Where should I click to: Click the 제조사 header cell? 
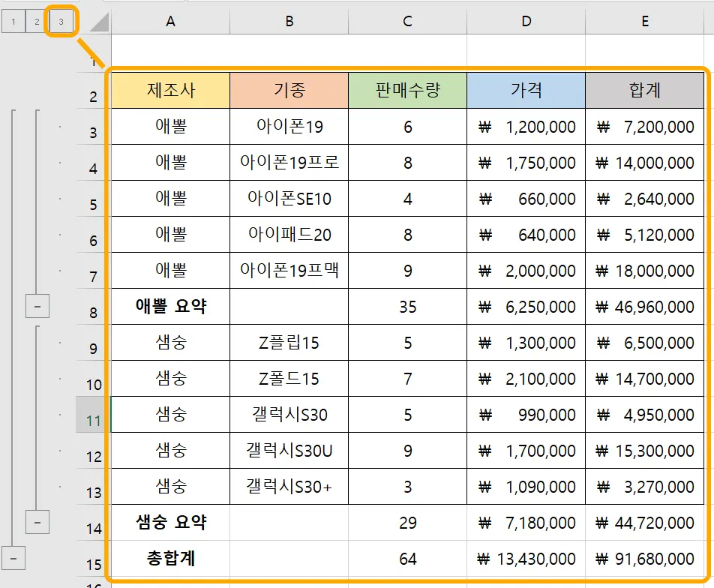171,90
